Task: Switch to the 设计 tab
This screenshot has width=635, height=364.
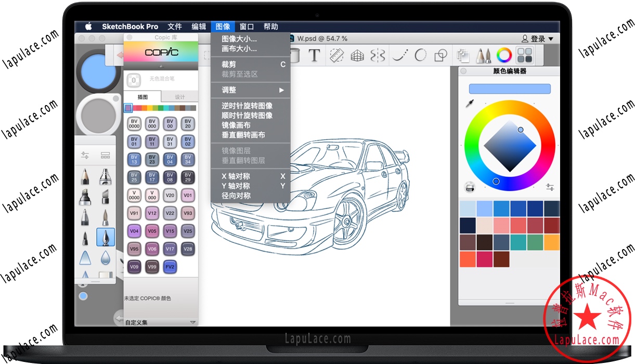Action: [179, 97]
